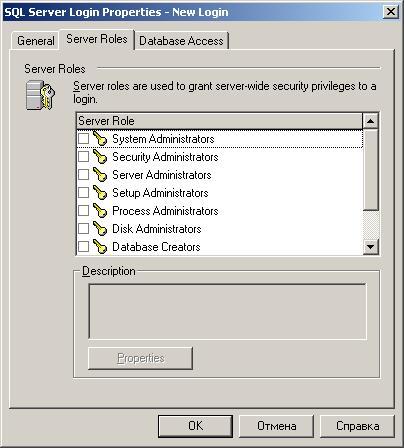This screenshot has height=448, width=404.
Task: Tick the Database Creators checkbox
Action: click(83, 246)
